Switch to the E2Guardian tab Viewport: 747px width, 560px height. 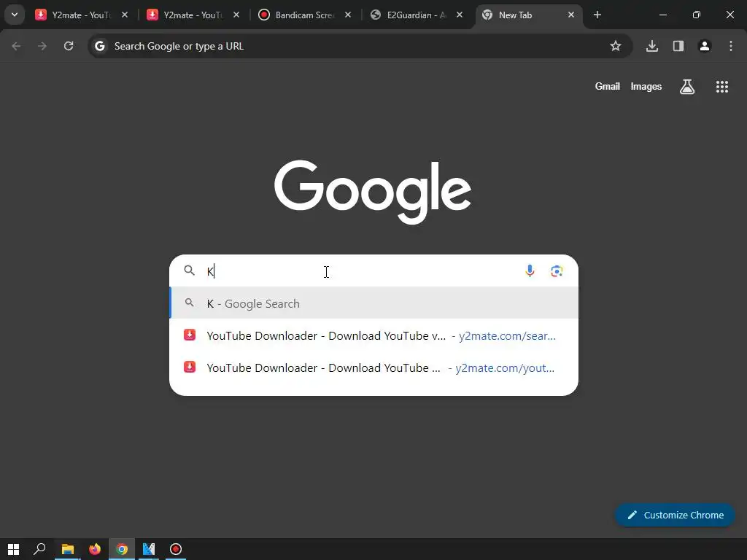[x=417, y=15]
